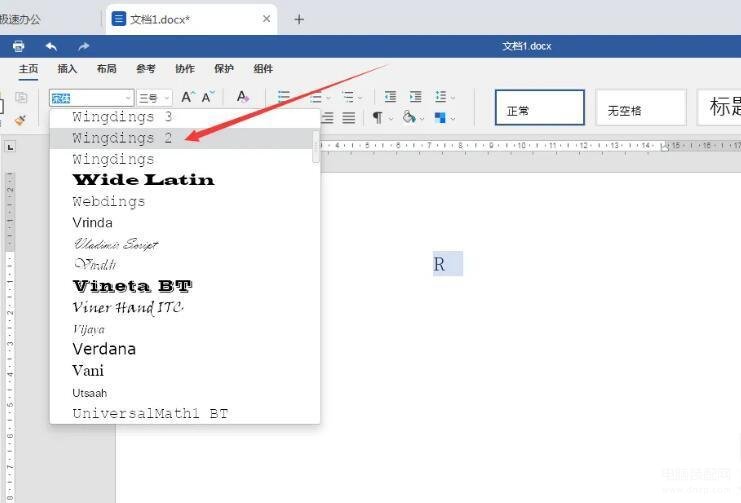The height and width of the screenshot is (503, 741).
Task: Choose Vladimir Script font
Action: tap(185, 244)
